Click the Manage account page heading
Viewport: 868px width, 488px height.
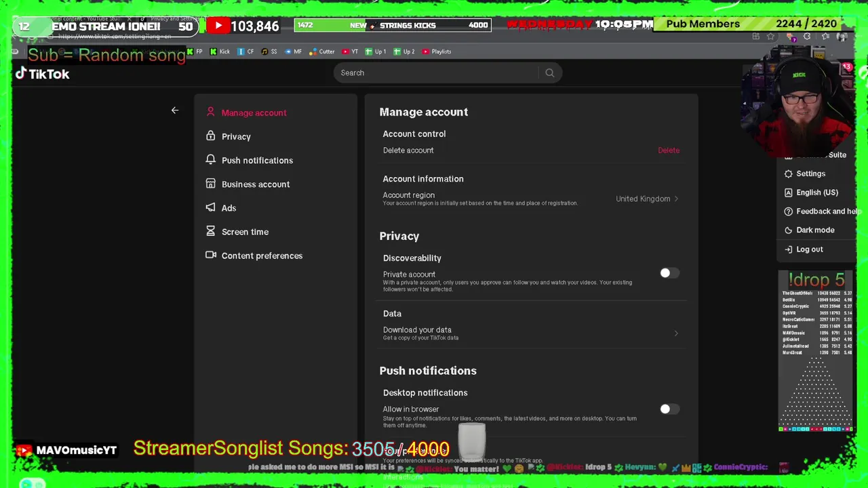[x=424, y=112]
